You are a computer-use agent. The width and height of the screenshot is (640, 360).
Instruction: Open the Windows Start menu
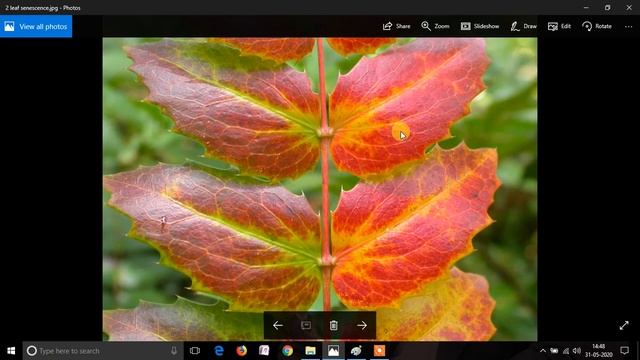(11, 351)
